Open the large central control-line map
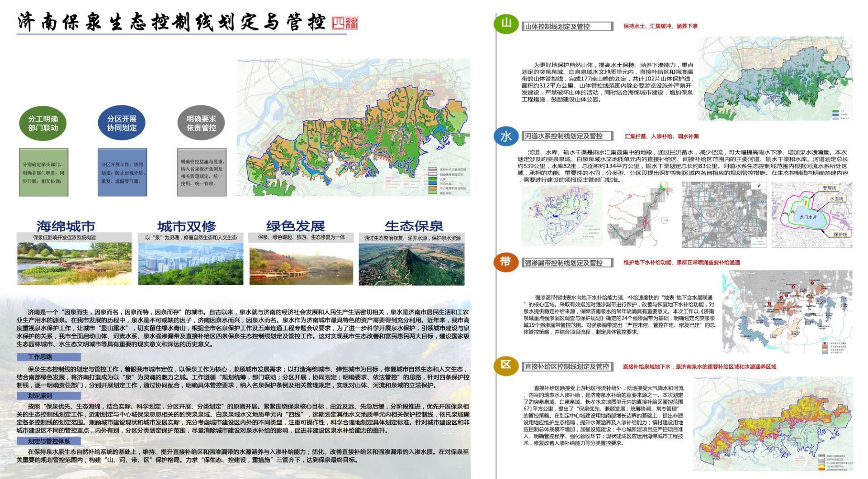Image resolution: width=868 pixels, height=479 pixels. 354,127
